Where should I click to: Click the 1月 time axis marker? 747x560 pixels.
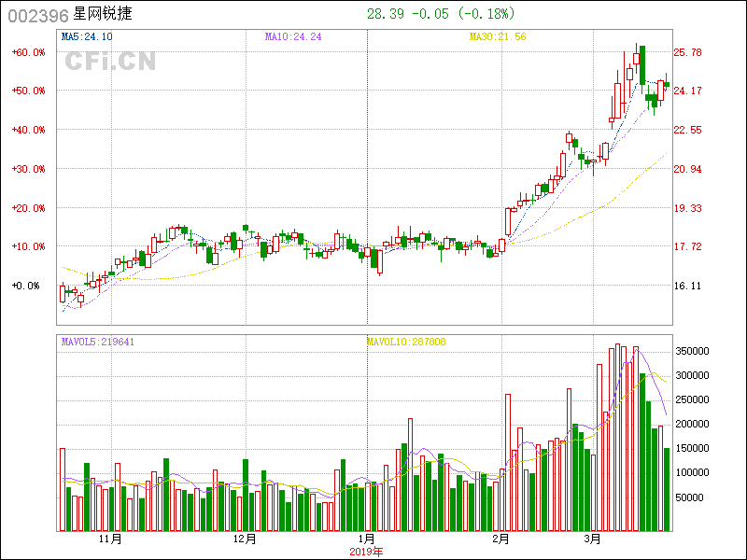click(x=367, y=539)
